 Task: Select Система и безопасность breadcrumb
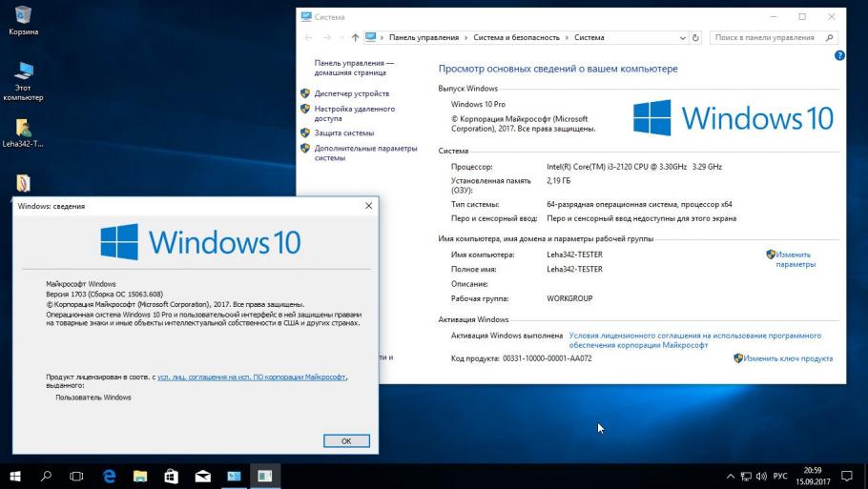coord(516,37)
